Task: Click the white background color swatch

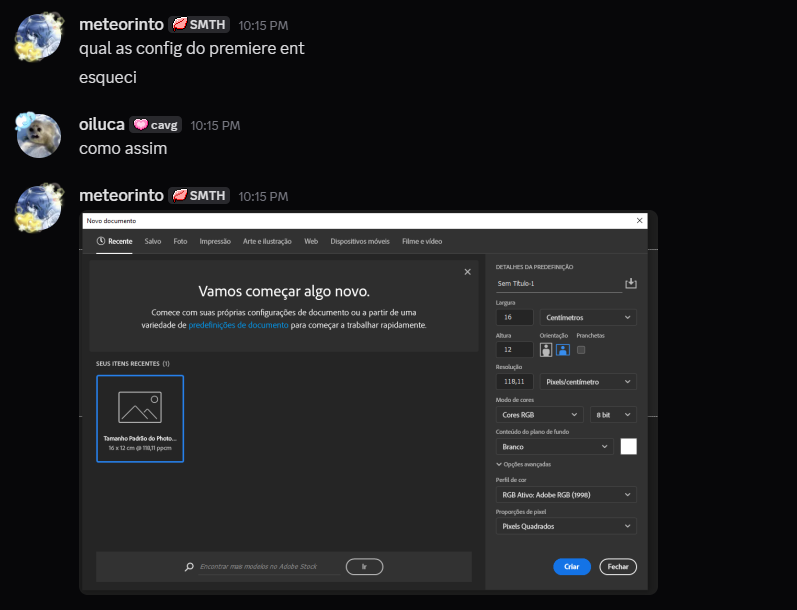Action: pyautogui.click(x=629, y=446)
